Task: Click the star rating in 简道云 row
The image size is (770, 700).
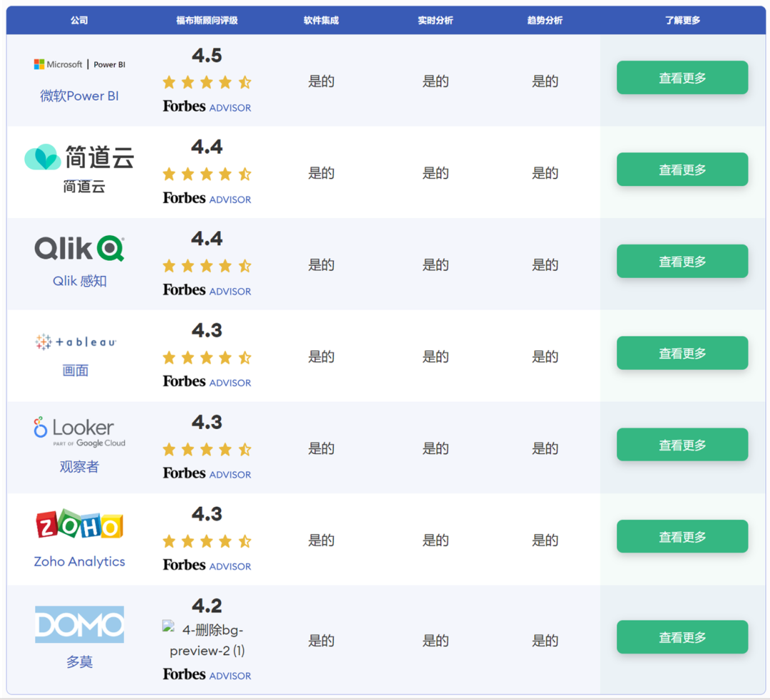Action: [x=207, y=174]
